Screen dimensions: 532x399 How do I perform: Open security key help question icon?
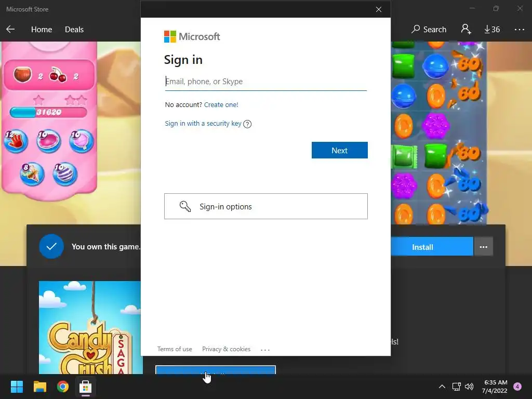(247, 124)
